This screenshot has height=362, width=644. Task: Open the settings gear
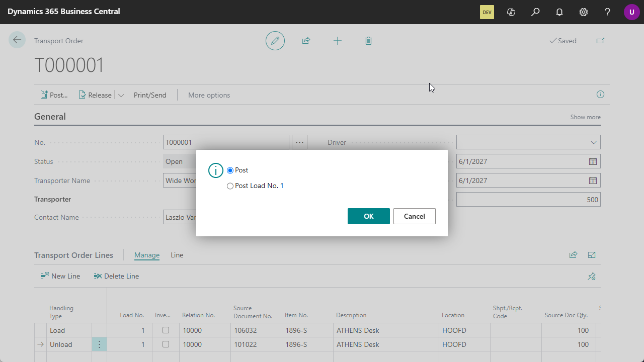(584, 12)
